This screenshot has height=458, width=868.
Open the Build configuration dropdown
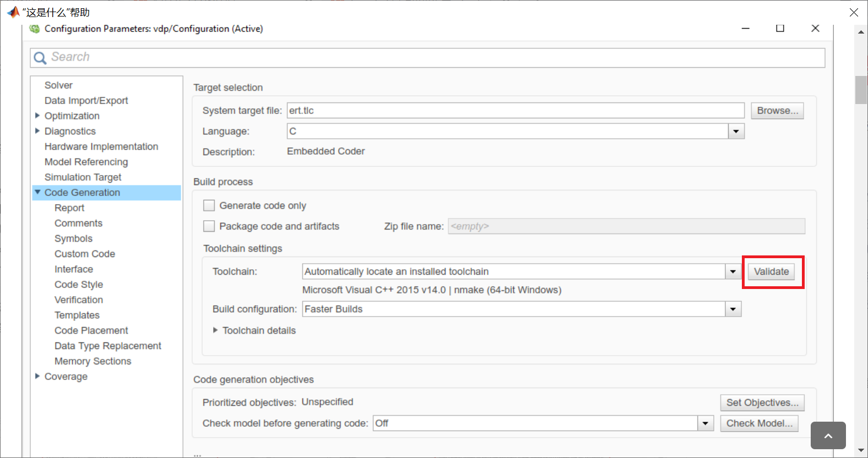point(733,309)
